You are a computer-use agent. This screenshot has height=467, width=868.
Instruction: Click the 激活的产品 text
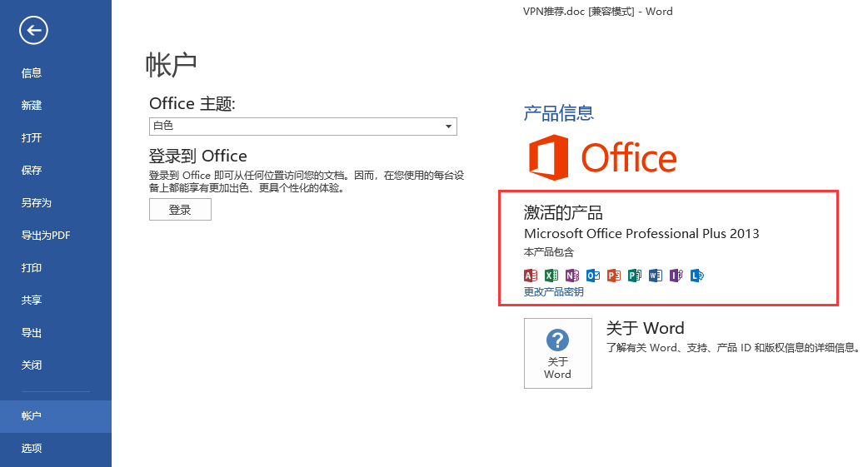(x=563, y=212)
